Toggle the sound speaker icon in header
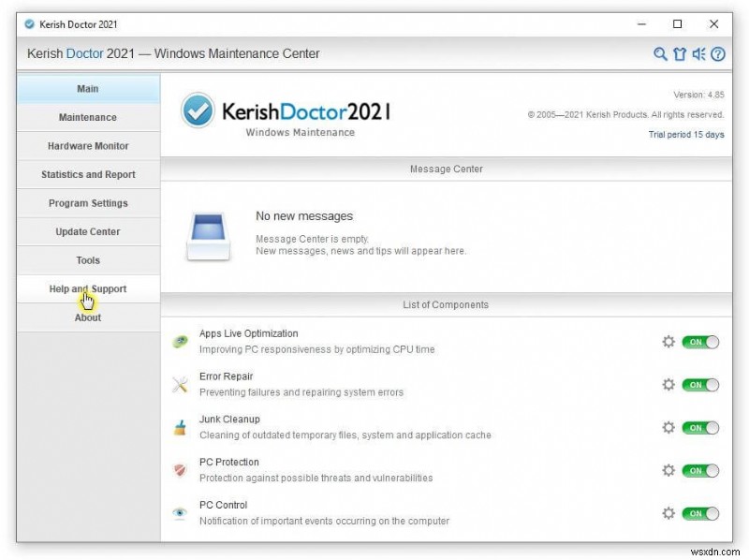This screenshot has height=560, width=749. (x=698, y=54)
